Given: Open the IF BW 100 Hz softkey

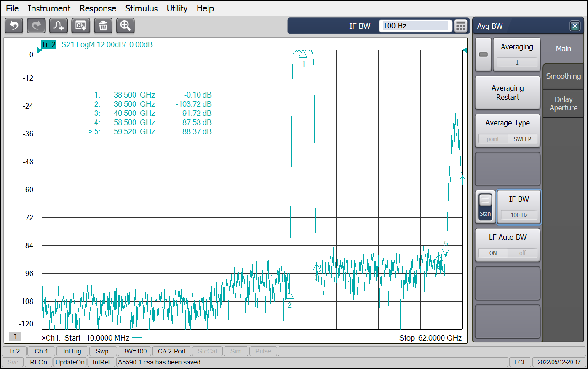Looking at the screenshot, I should (519, 207).
